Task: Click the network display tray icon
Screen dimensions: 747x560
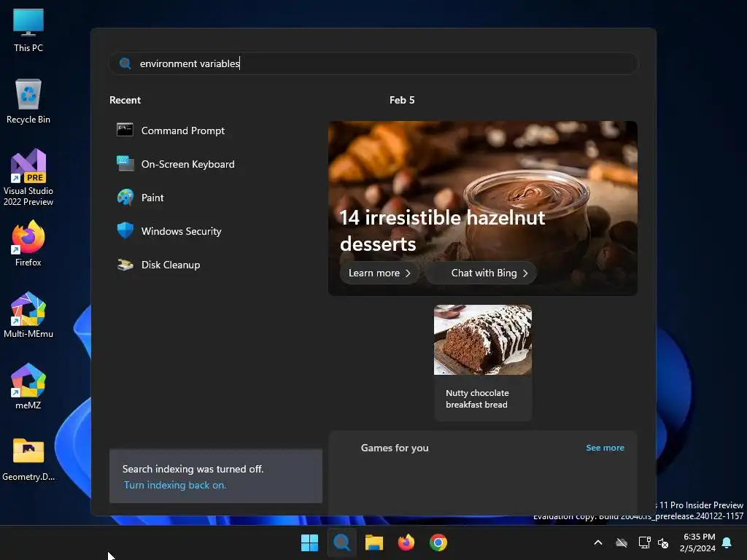Action: tap(644, 542)
